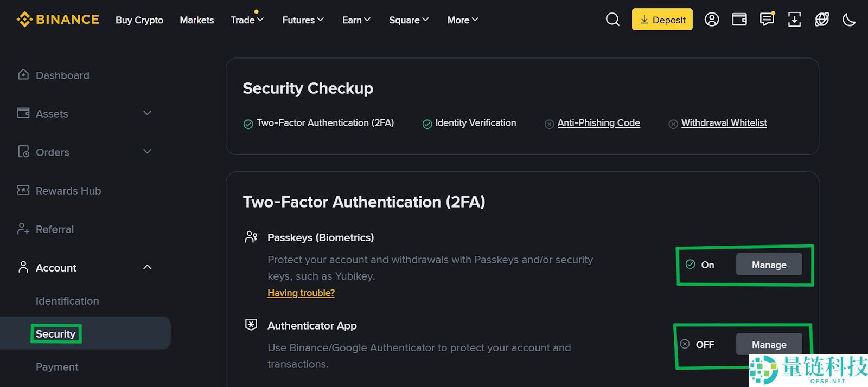Check notifications via the chat bubble icon
Screen dimensions: 868x387
pyautogui.click(x=767, y=20)
